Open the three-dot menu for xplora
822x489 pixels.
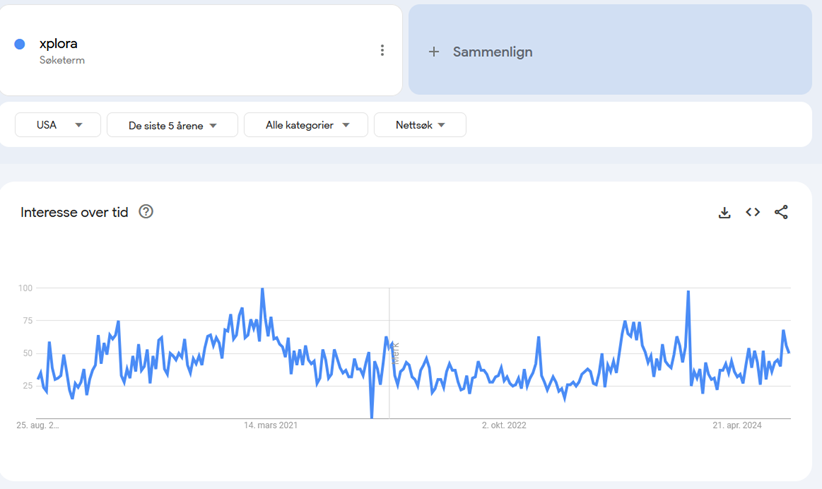[382, 50]
